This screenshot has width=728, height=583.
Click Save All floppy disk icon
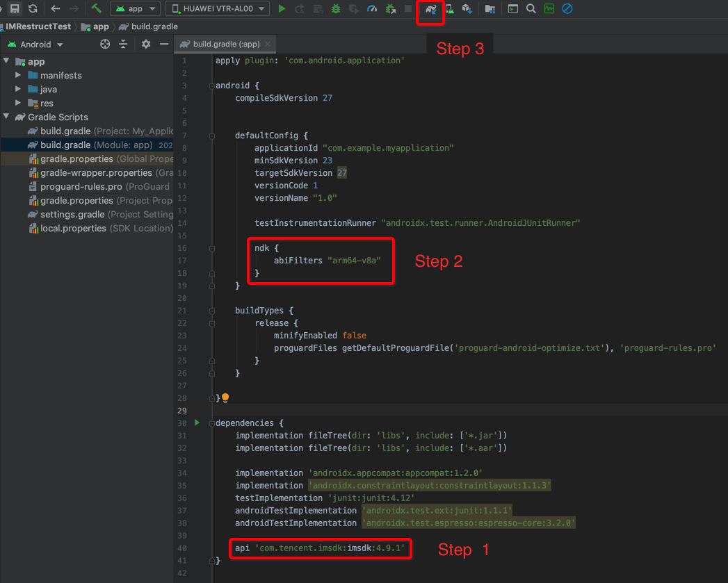coord(15,9)
